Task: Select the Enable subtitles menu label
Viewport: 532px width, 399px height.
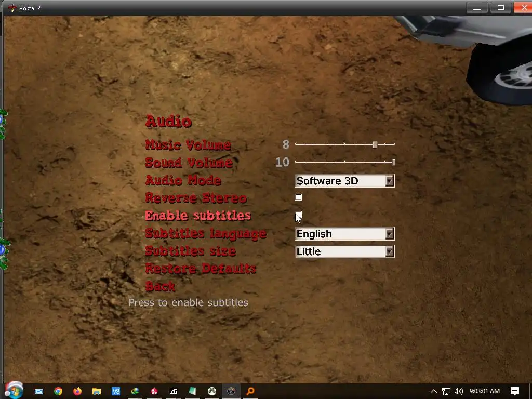Action: 198,216
